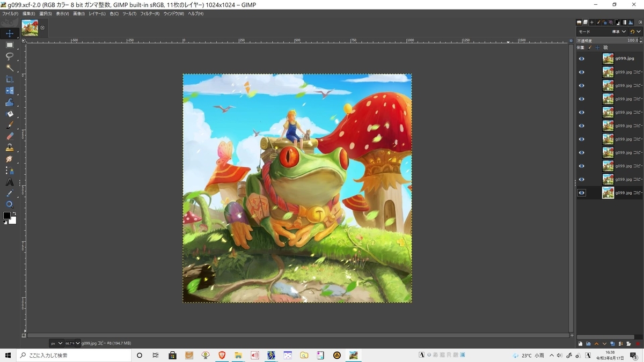Image resolution: width=644 pixels, height=362 pixels.
Task: Select the Text tool
Action: pyautogui.click(x=9, y=181)
